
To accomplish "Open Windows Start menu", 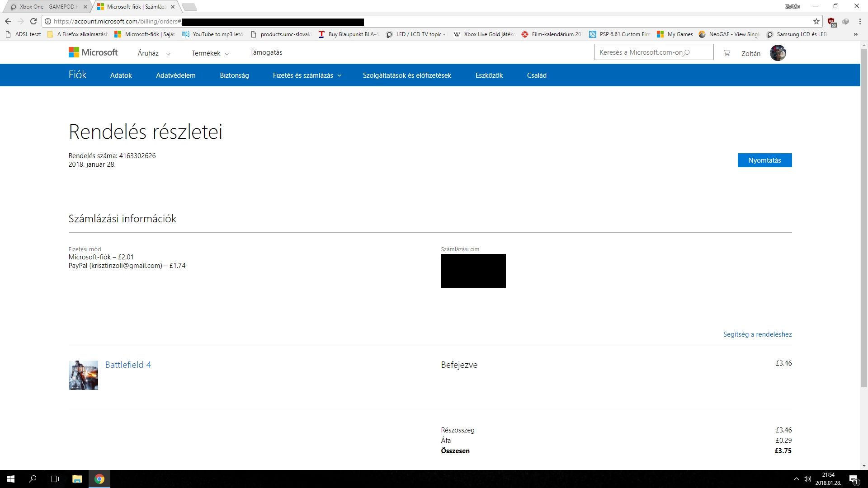I will (11, 479).
